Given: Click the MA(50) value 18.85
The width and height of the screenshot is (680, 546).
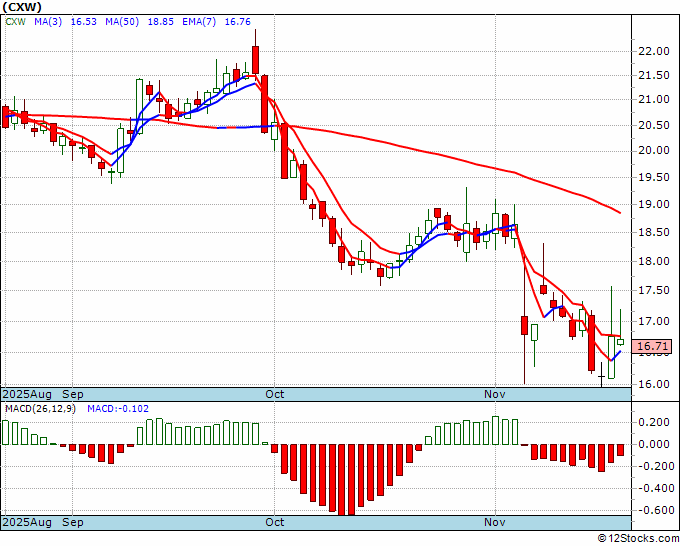Looking at the screenshot, I should 161,22.
